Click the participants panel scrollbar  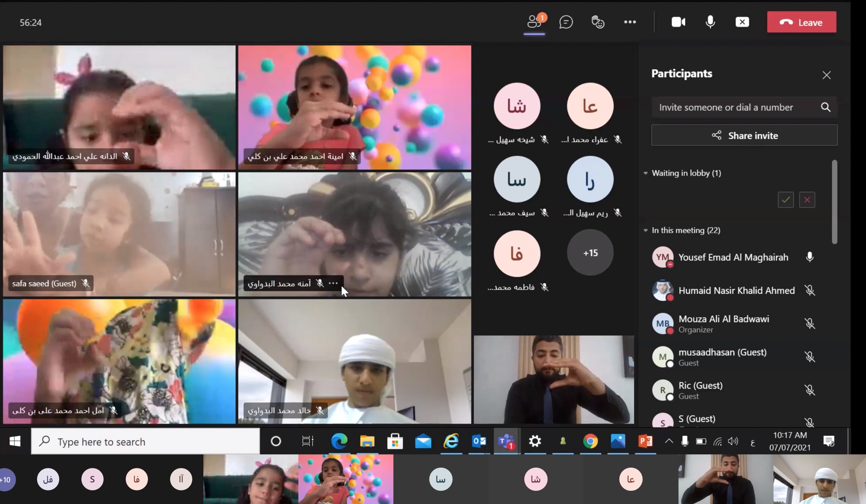[x=834, y=202]
